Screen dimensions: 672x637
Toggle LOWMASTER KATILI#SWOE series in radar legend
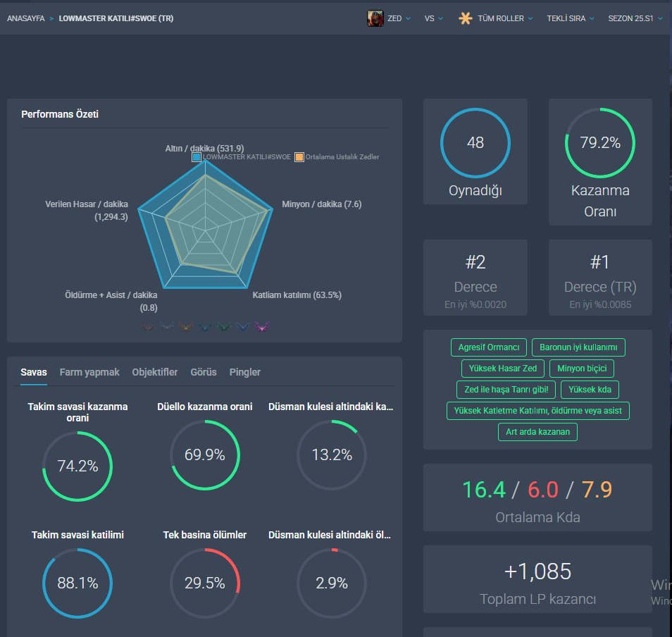pos(242,157)
